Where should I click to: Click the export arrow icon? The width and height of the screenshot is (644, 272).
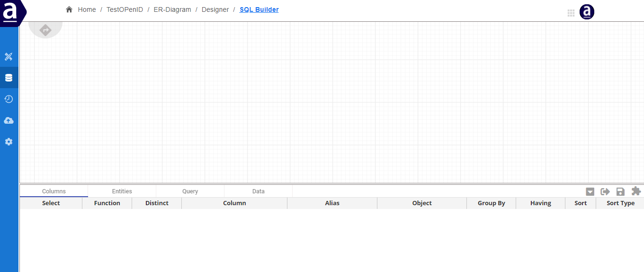(x=605, y=191)
